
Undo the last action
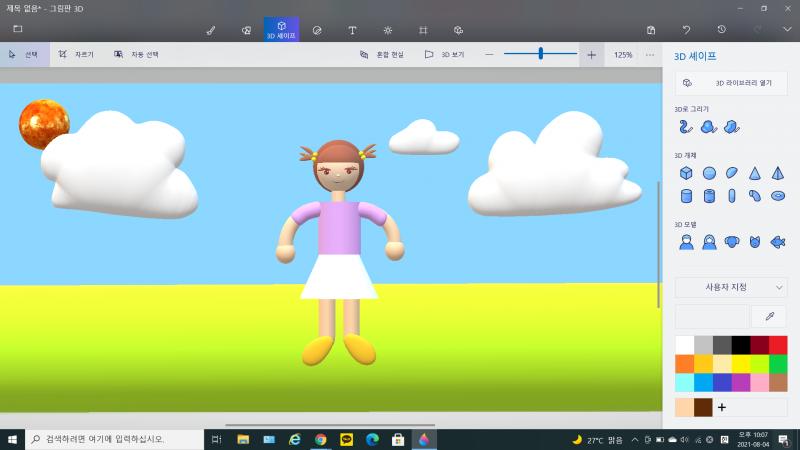pyautogui.click(x=686, y=30)
